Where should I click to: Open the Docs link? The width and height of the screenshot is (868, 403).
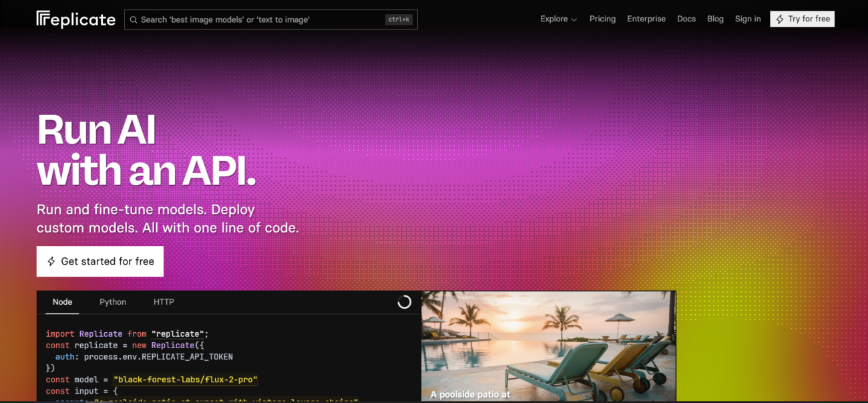pos(686,19)
